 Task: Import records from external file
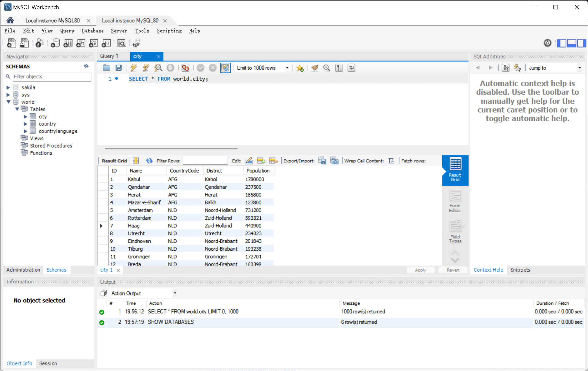point(334,161)
